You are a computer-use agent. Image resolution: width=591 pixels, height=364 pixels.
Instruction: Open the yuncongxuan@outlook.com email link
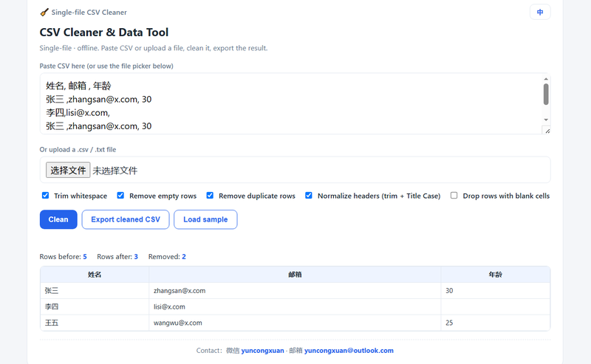click(349, 351)
